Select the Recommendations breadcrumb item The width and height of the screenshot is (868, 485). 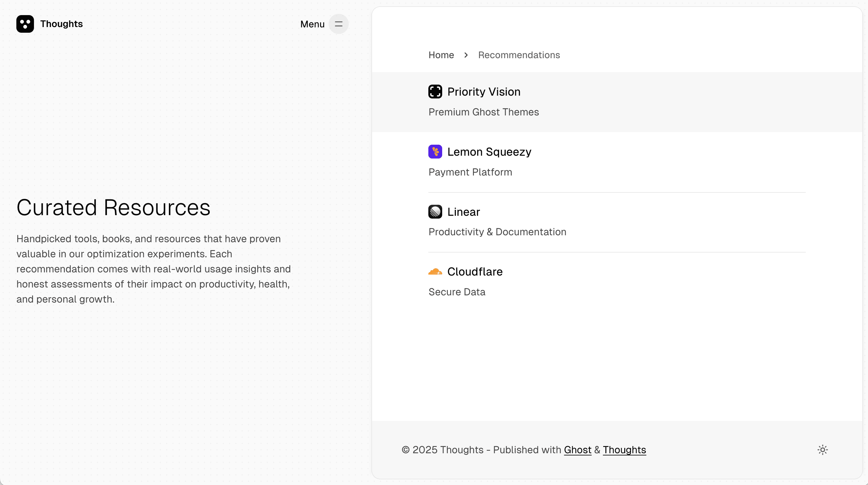point(519,55)
